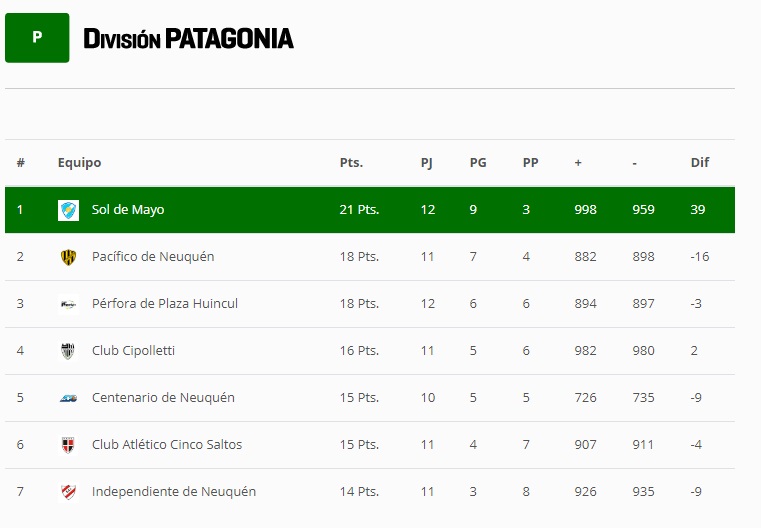
Task: Select the Club Cipolletti team name
Action: tap(134, 351)
